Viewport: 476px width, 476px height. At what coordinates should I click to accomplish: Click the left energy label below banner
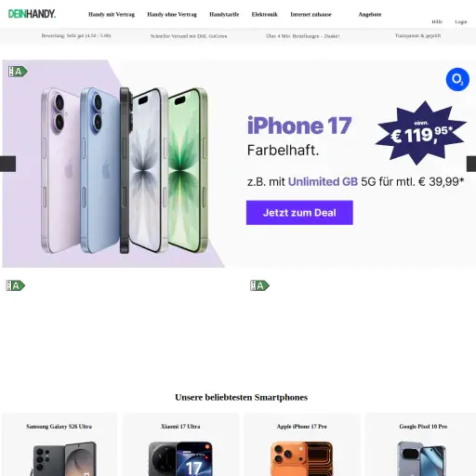(16, 285)
